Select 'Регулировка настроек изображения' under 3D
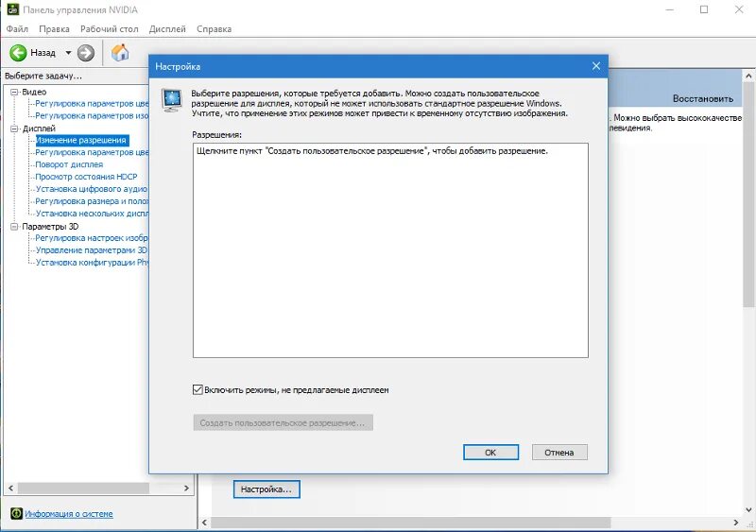Viewport: 756px width, 532px height. [92, 238]
